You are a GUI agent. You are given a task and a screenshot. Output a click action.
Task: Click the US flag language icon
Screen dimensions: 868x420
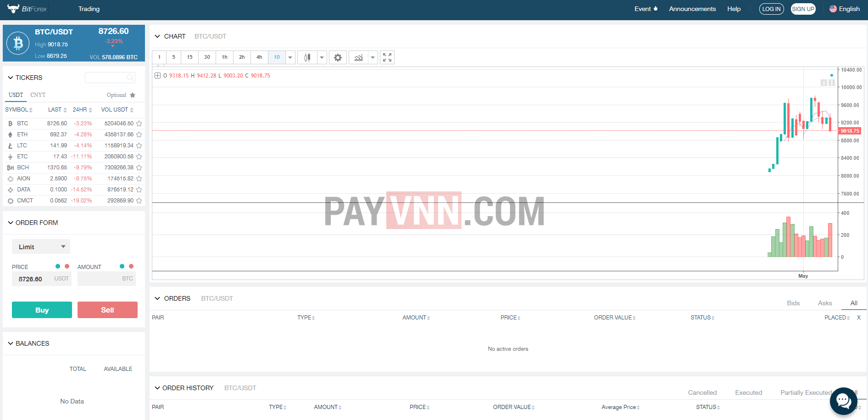coord(833,9)
